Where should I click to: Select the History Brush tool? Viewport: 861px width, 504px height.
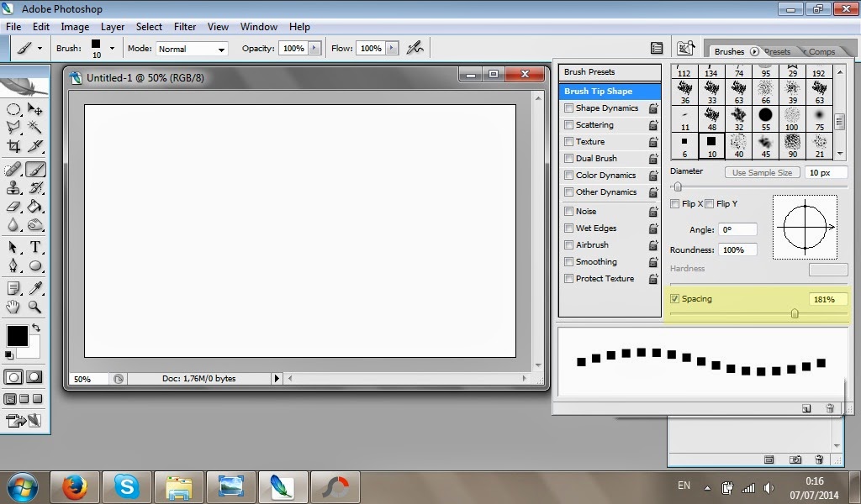pos(35,188)
